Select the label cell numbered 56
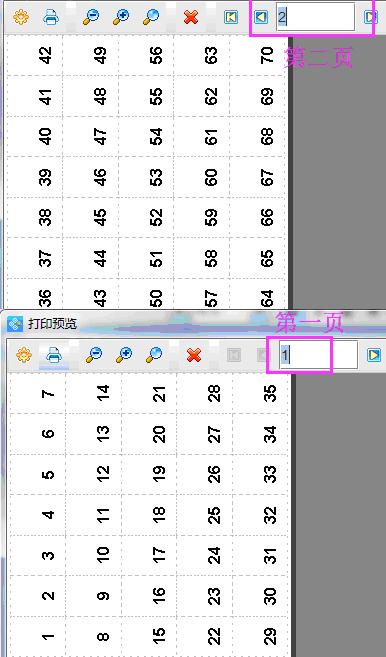Screen dimensions: 386x657 point(146,55)
